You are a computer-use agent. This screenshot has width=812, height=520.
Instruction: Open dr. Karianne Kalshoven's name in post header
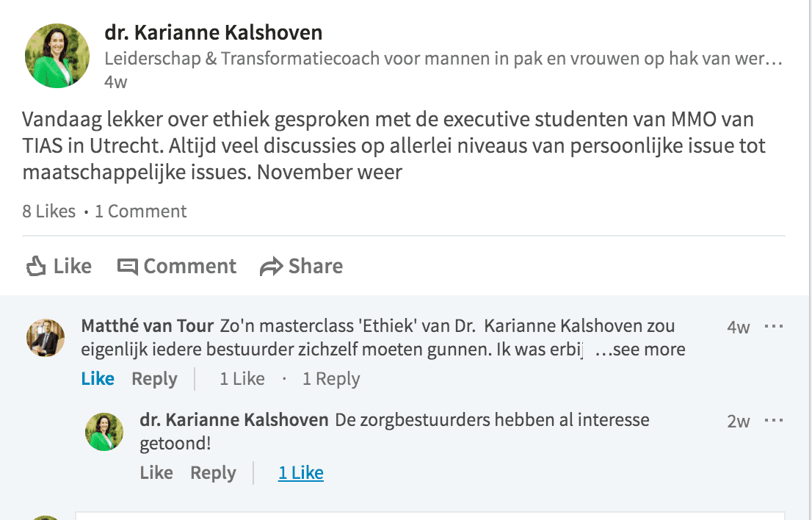(x=213, y=33)
